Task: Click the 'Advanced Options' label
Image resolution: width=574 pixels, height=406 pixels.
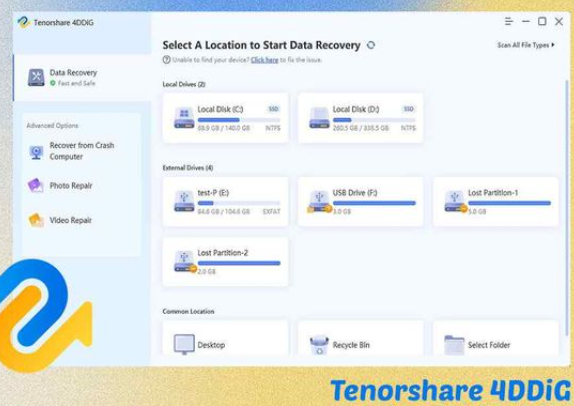Action: [x=52, y=126]
